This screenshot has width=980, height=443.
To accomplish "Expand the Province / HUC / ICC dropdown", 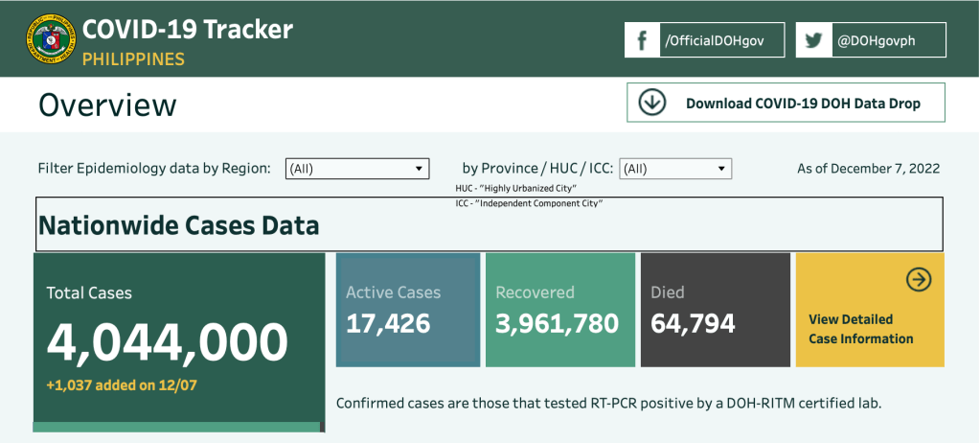I will click(x=675, y=170).
